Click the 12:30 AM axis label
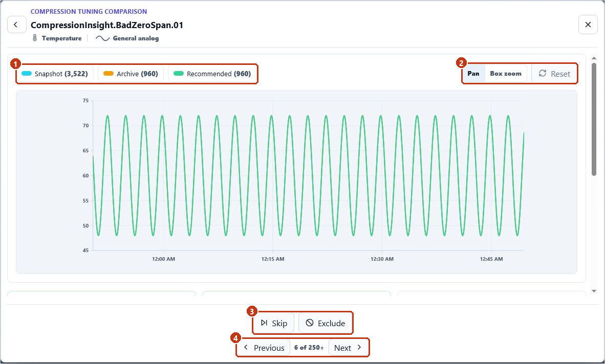605x364 pixels. [382, 259]
